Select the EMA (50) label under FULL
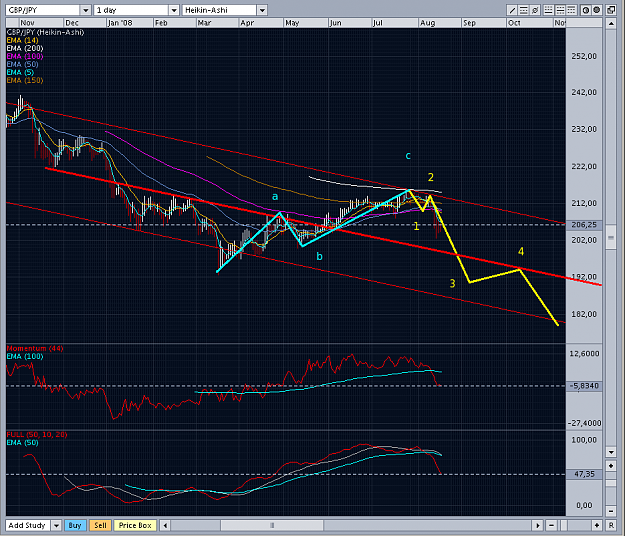The width and height of the screenshot is (625, 536). pos(22,442)
